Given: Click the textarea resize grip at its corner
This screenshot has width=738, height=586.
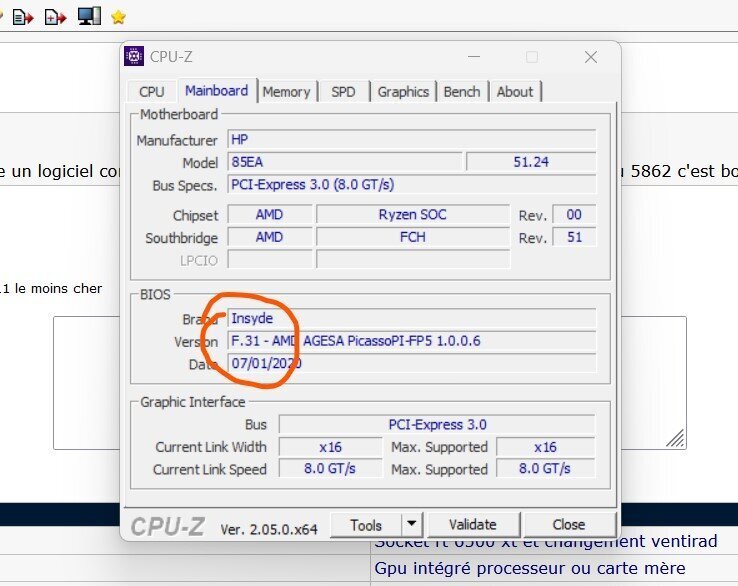Looking at the screenshot, I should click(676, 438).
